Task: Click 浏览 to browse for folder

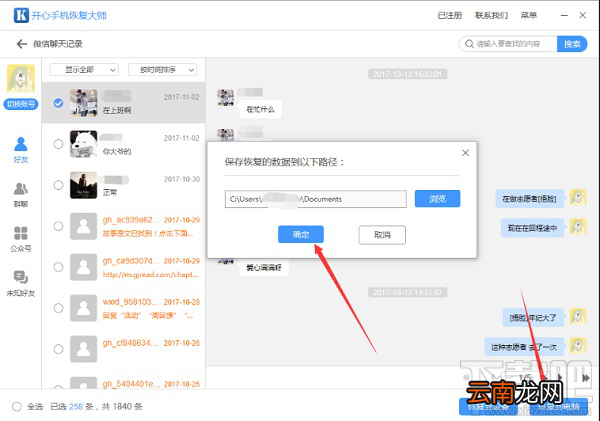Action: coord(437,199)
